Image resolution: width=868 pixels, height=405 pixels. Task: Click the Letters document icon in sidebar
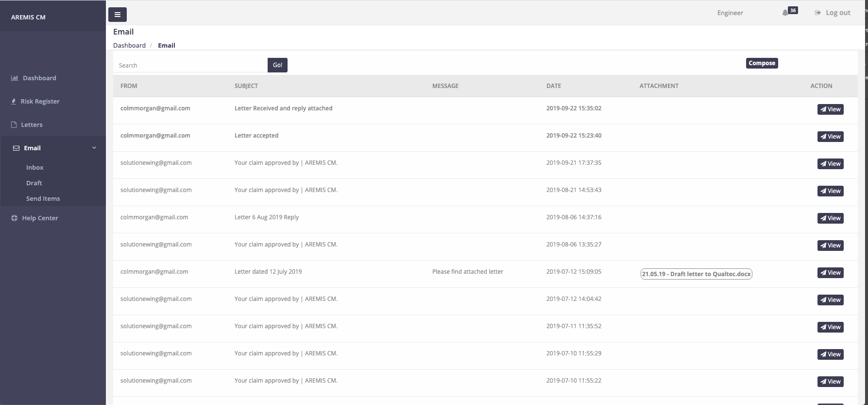click(14, 124)
